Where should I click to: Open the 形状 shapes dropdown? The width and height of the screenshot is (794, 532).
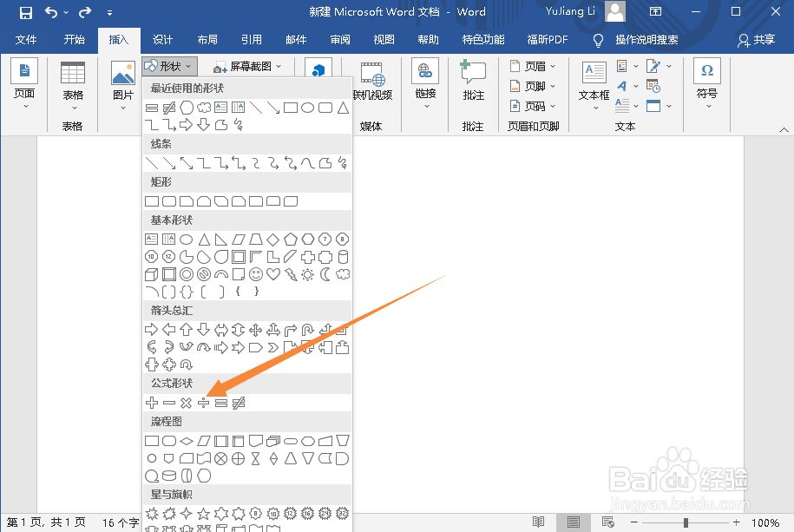point(169,66)
